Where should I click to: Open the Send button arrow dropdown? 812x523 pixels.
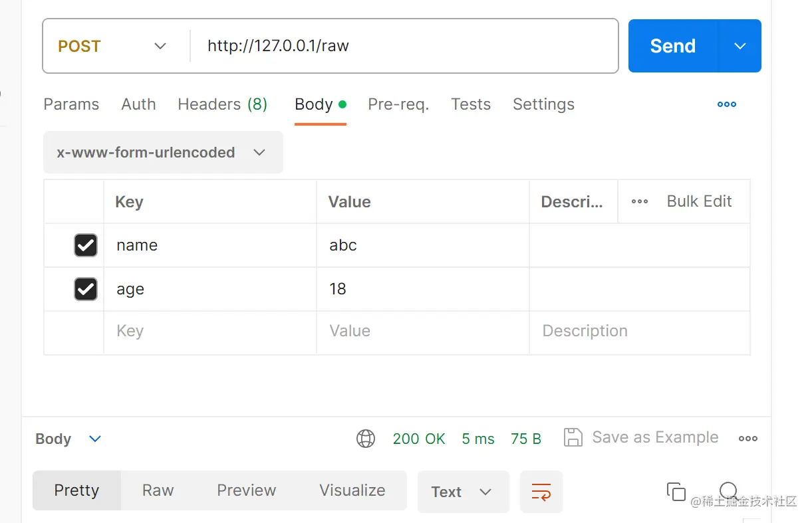[740, 46]
